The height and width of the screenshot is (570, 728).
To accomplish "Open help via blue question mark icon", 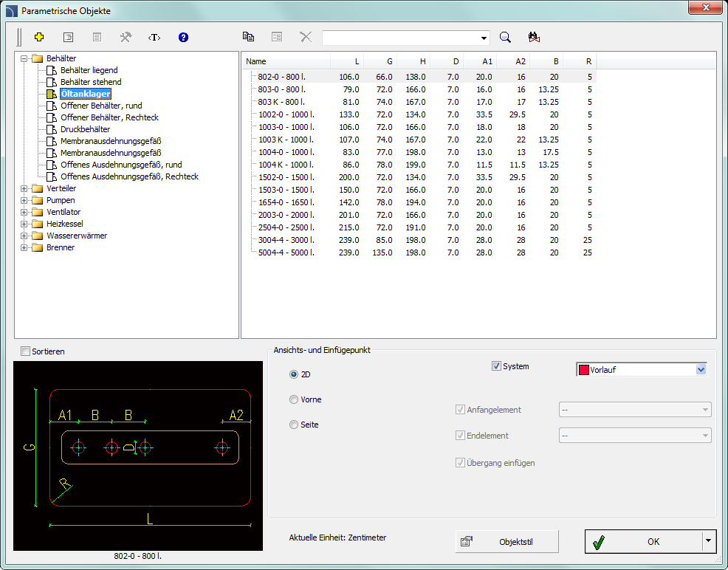I will coord(183,37).
